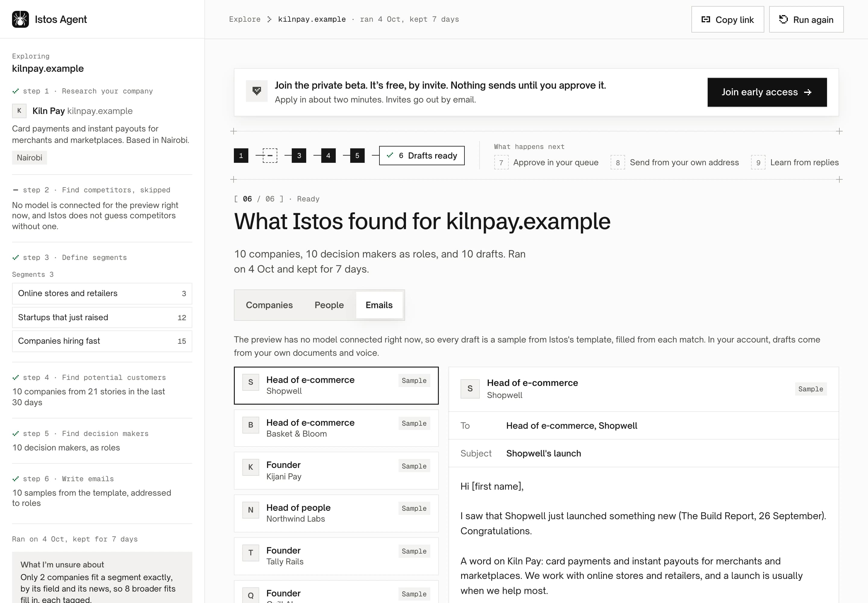Click step 7 Approve in your queue
The height and width of the screenshot is (603, 868).
[x=546, y=163]
